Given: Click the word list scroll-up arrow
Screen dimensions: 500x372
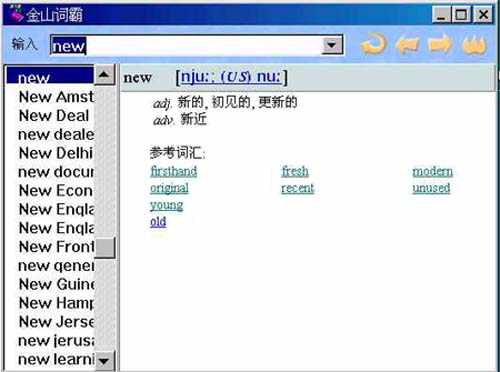Looking at the screenshot, I should tap(104, 74).
